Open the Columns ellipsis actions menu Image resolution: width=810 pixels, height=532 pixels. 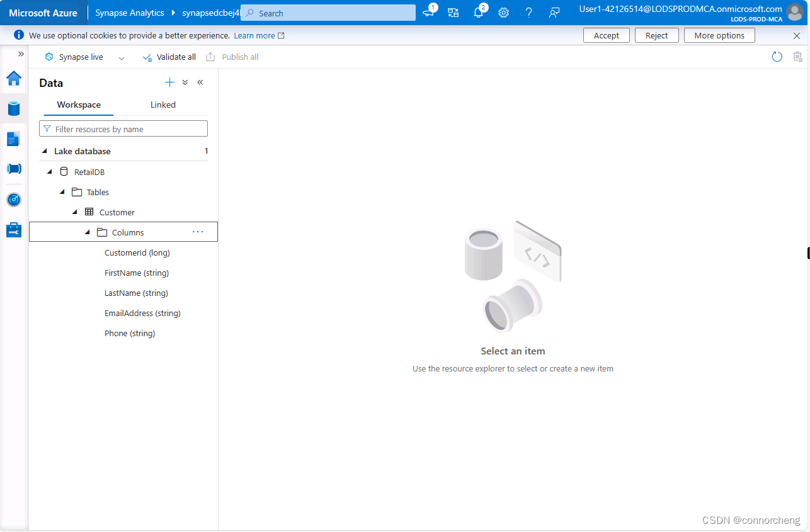click(x=198, y=232)
